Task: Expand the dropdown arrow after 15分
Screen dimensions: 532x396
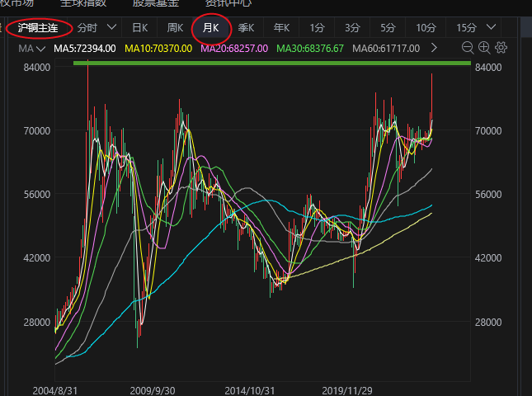Action: coord(491,27)
